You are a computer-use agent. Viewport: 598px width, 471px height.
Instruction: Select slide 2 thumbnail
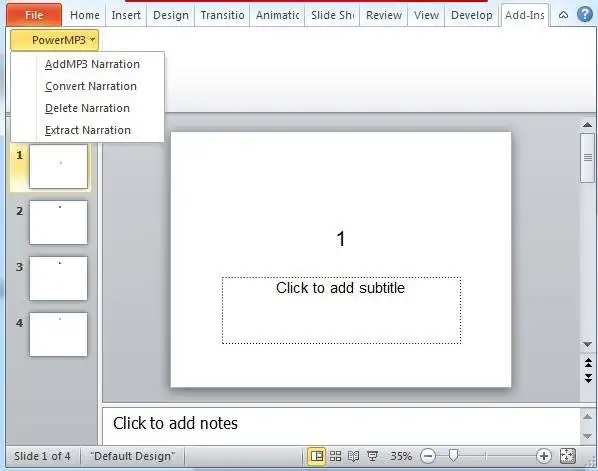click(58, 223)
